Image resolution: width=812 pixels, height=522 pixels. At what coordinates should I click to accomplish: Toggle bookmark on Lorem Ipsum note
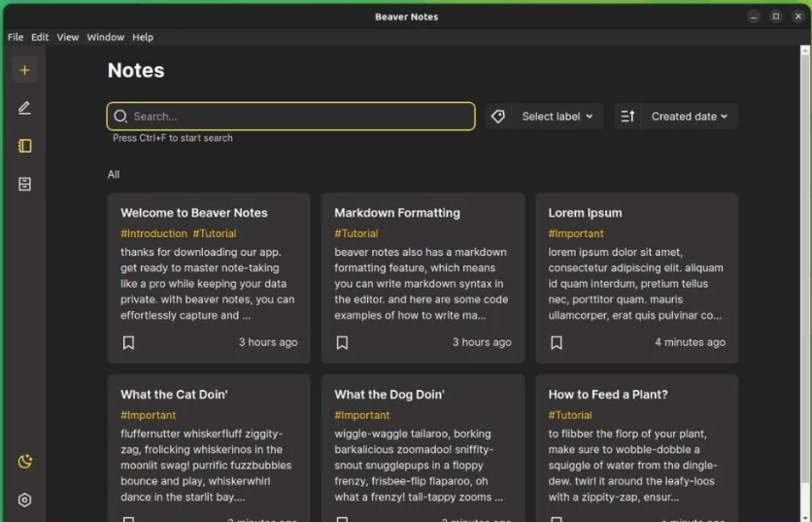[x=557, y=342]
